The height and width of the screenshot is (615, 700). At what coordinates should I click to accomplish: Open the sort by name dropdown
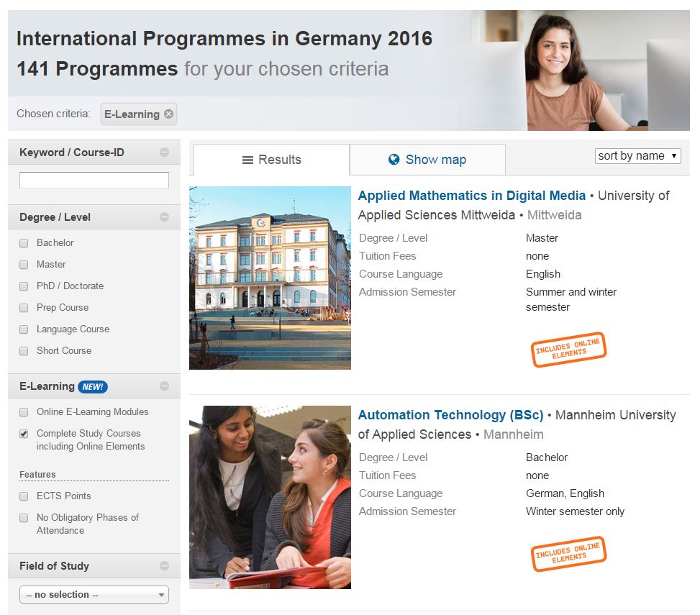tap(637, 155)
